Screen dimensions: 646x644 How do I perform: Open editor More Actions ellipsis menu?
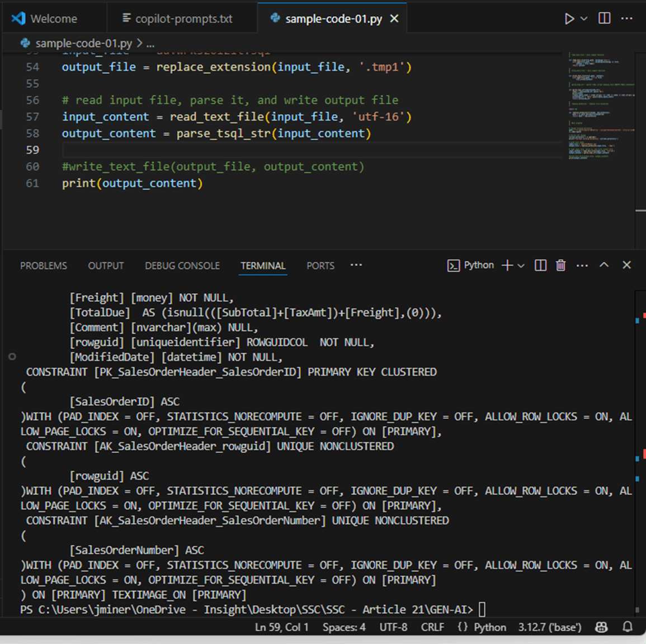(x=627, y=18)
